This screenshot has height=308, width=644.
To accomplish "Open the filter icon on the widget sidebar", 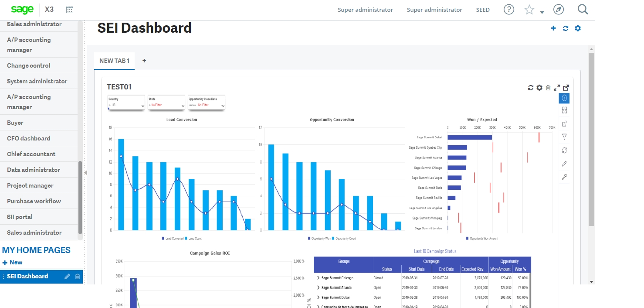I will point(564,137).
